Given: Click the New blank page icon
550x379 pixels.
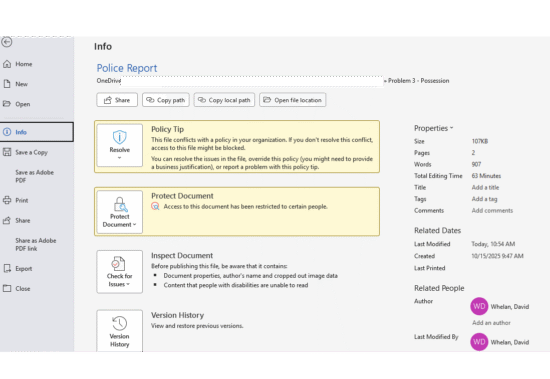Looking at the screenshot, I should click(7, 84).
